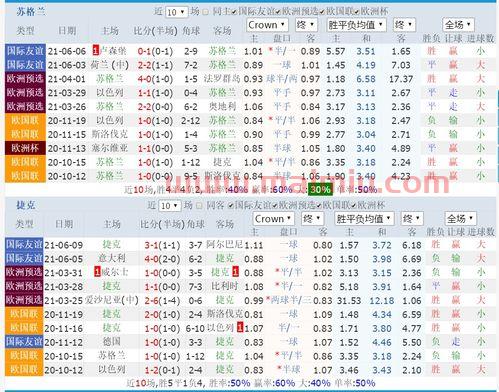Click home team 德国 in 20-11-12 row
Image resolution: width=499 pixels, height=392 pixels.
click(x=111, y=341)
